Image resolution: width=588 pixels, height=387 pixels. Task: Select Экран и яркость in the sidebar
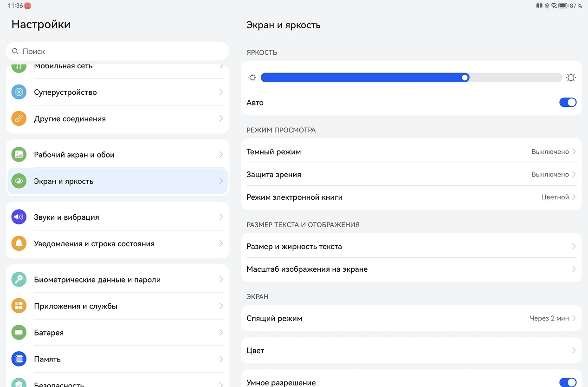tap(117, 181)
